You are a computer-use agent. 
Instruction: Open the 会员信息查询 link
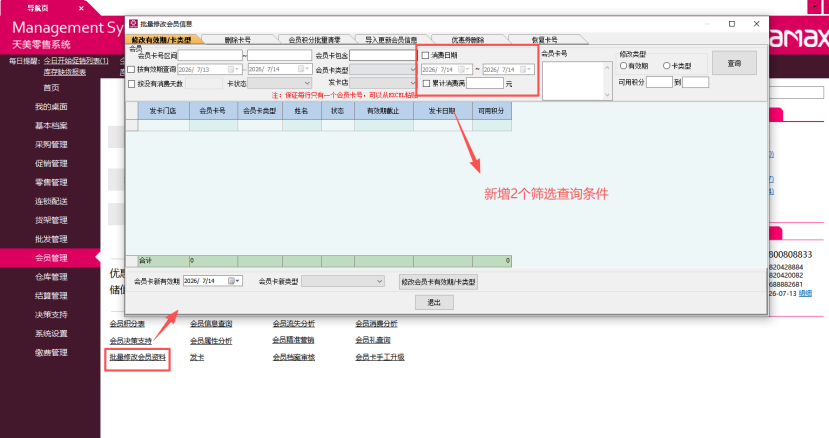click(x=211, y=323)
